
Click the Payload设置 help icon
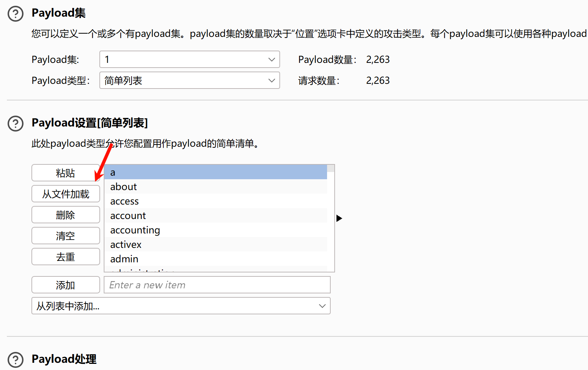click(15, 124)
